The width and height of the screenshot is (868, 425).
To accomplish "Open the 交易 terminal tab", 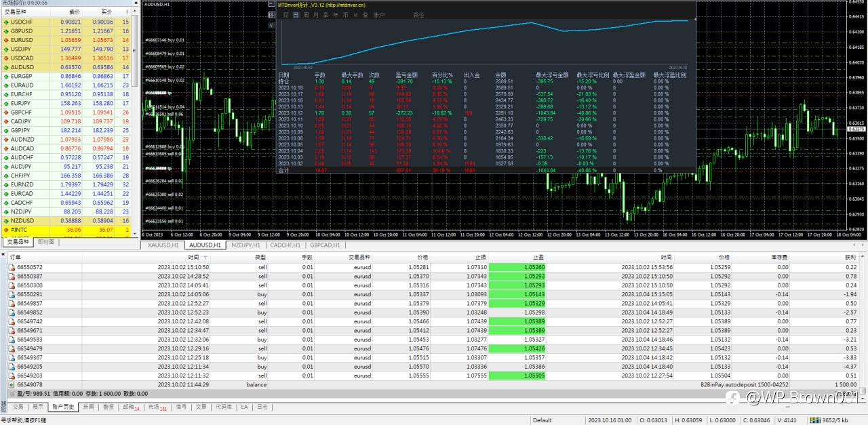I will coord(18,407).
